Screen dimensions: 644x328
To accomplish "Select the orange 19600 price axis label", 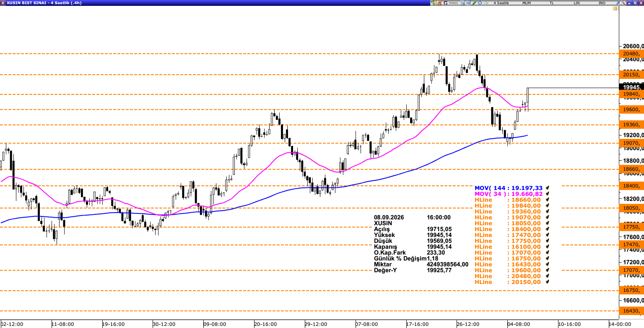I will point(631,109).
